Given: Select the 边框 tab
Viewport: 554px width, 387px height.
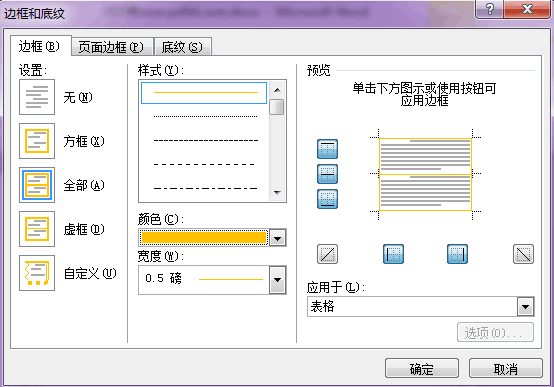Looking at the screenshot, I should pyautogui.click(x=40, y=46).
